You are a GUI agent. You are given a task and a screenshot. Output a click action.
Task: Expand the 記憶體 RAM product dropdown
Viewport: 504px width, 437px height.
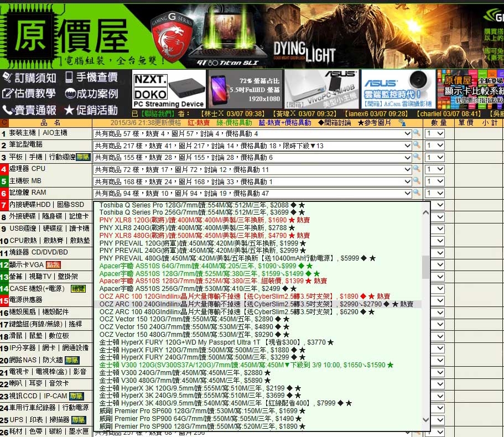click(252, 194)
